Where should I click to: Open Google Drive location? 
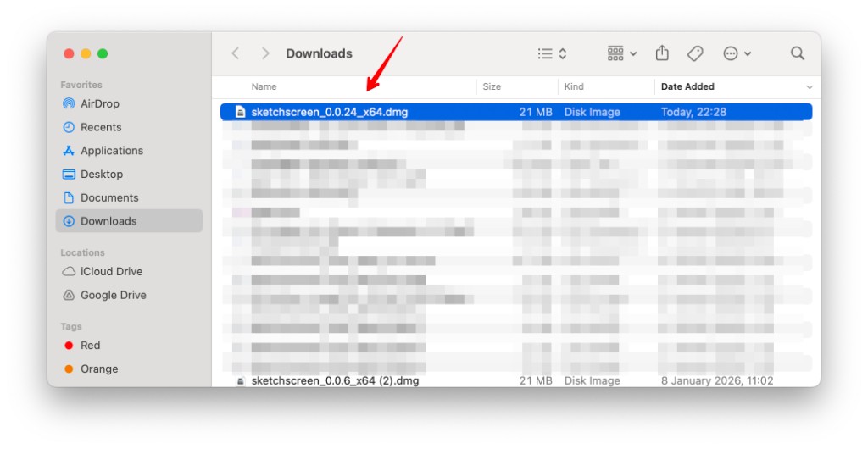click(x=104, y=296)
